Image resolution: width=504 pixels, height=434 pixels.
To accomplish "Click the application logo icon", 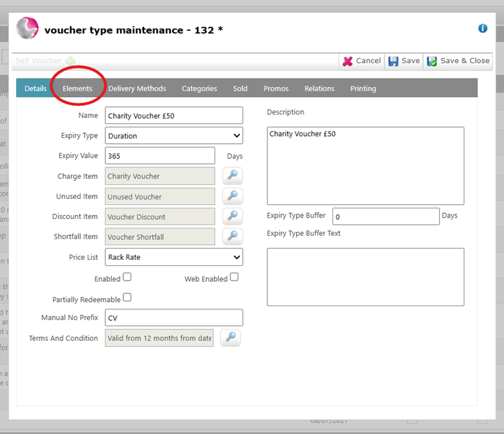I will 27,28.
